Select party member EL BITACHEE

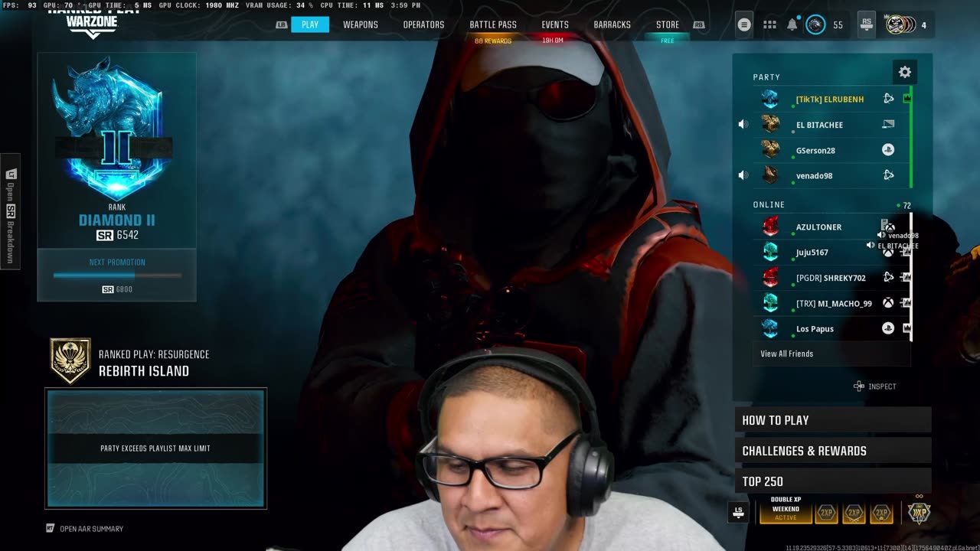click(x=832, y=124)
